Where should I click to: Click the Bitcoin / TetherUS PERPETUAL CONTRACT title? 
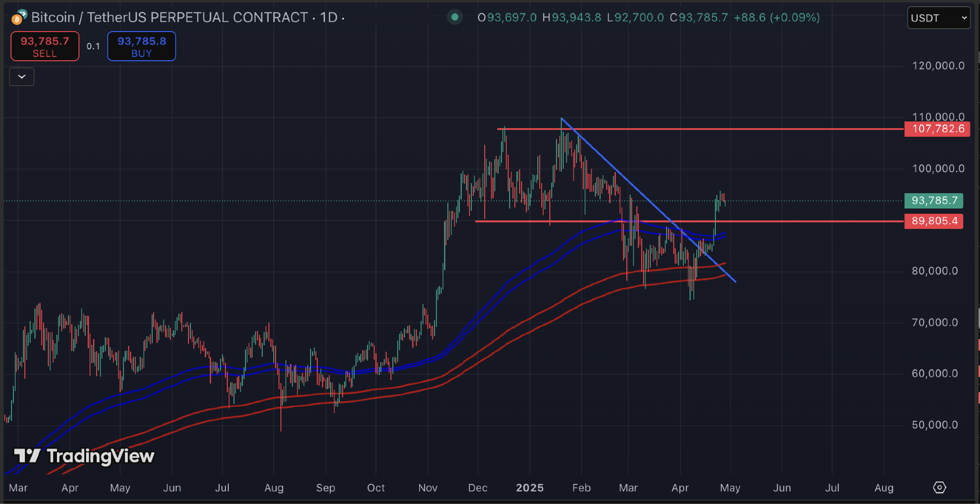tap(169, 17)
